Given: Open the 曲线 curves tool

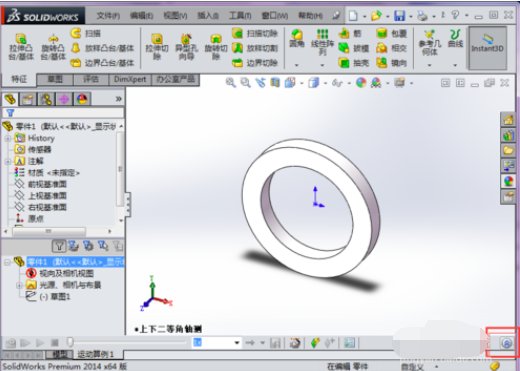Looking at the screenshot, I should tap(455, 38).
